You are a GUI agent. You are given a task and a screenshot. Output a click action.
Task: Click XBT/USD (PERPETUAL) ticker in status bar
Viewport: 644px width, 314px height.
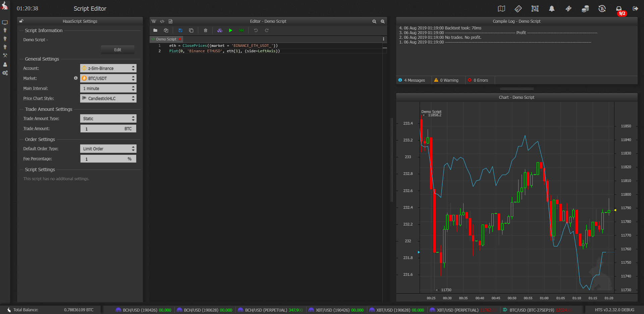tap(464, 310)
